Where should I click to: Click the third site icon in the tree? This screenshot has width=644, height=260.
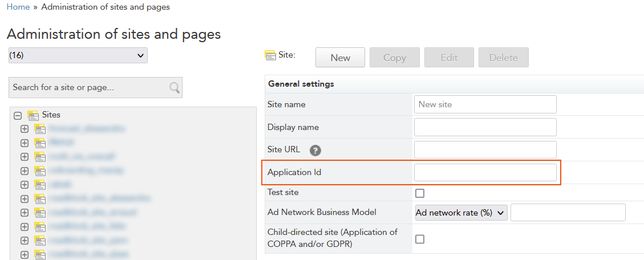click(40, 157)
